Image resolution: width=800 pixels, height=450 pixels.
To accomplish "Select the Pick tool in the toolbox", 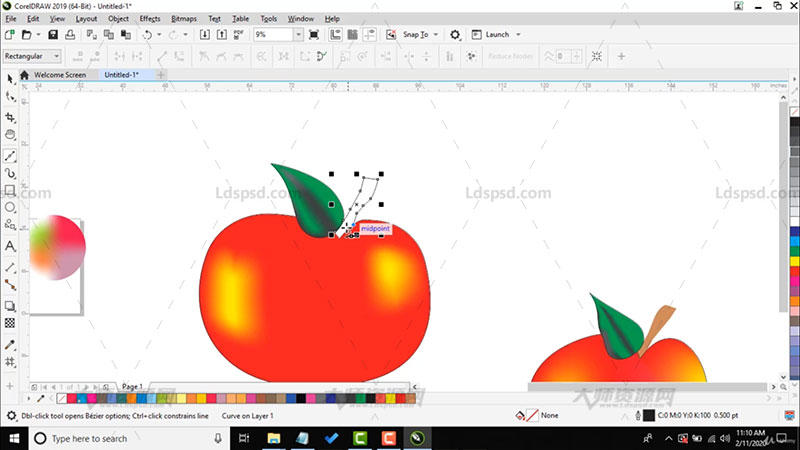I will click(10, 79).
